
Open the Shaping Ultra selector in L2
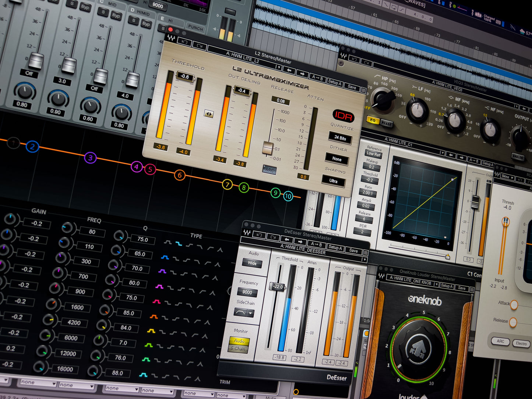(x=333, y=181)
